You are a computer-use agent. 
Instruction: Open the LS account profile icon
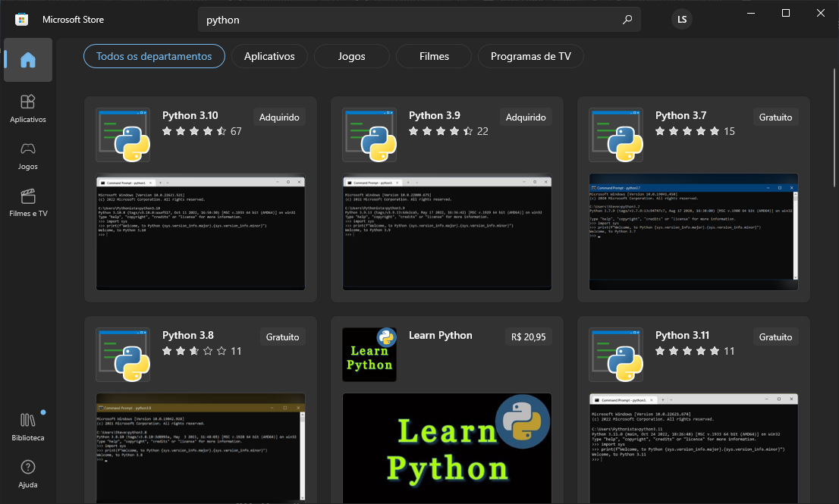click(x=681, y=19)
